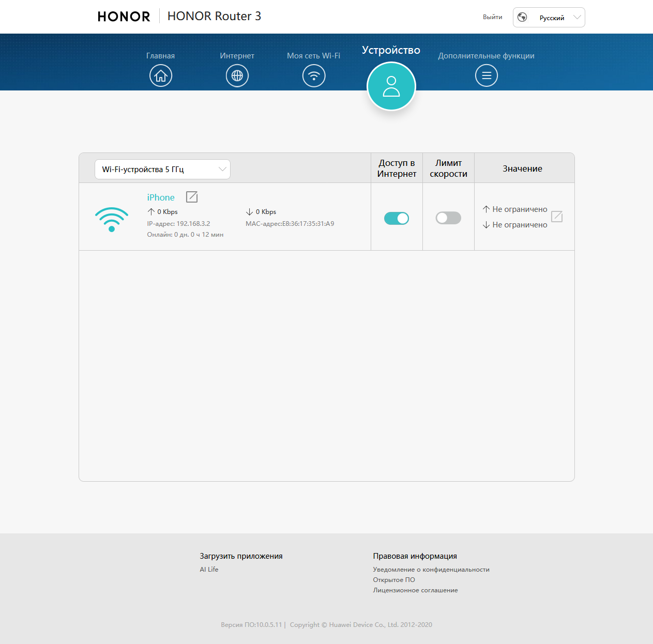The height and width of the screenshot is (644, 653).
Task: Click the MAC-адрес E8:36:17:35:31:A9 text
Action: point(290,224)
